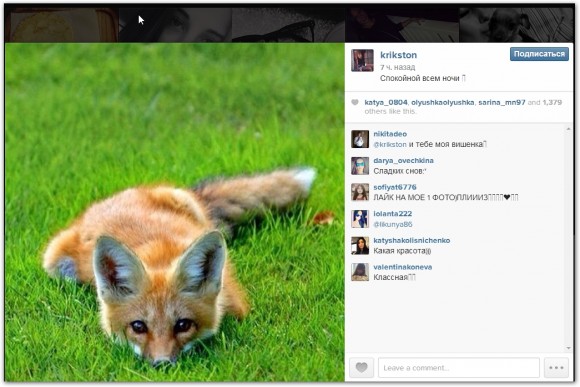Open darya_ovechkina username link

point(403,161)
